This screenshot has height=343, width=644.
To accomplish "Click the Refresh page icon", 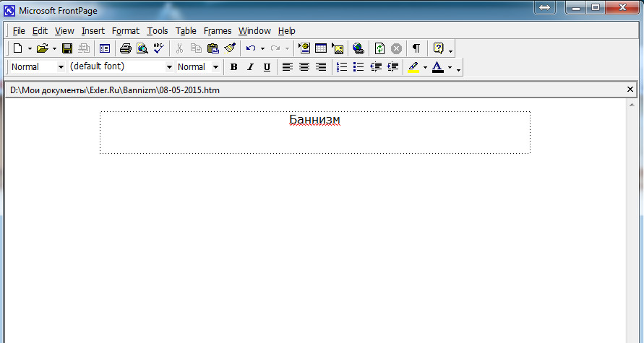I will 379,48.
